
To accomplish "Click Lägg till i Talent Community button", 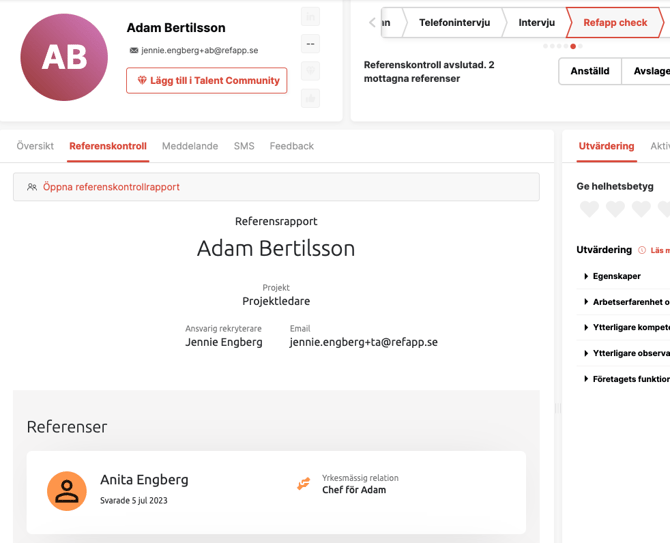I will click(207, 81).
